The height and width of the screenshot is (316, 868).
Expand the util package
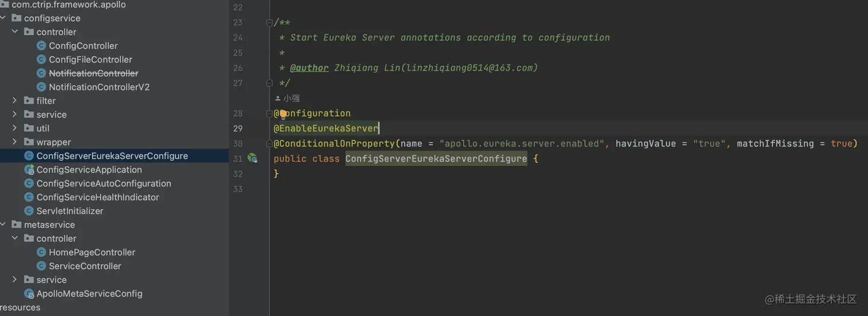click(x=15, y=128)
